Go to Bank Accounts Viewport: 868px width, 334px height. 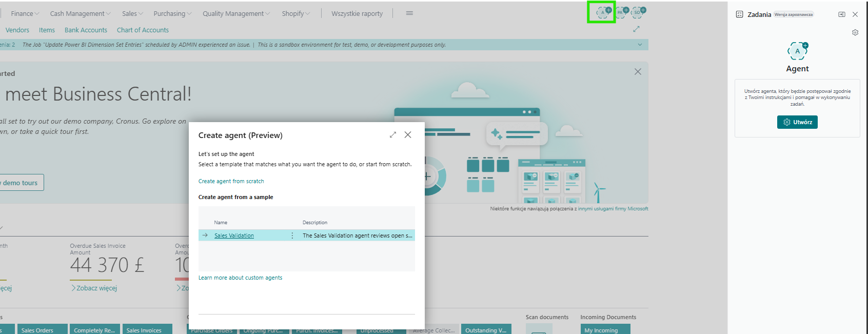(x=86, y=30)
